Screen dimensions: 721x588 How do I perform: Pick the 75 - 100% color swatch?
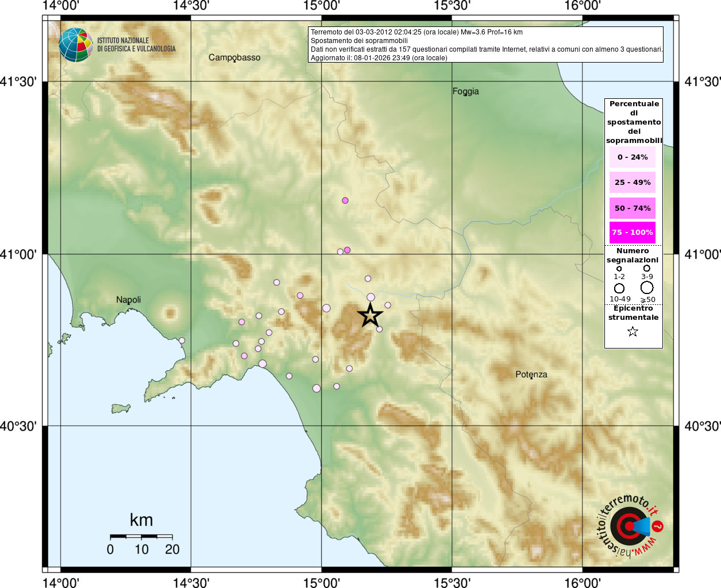click(633, 233)
